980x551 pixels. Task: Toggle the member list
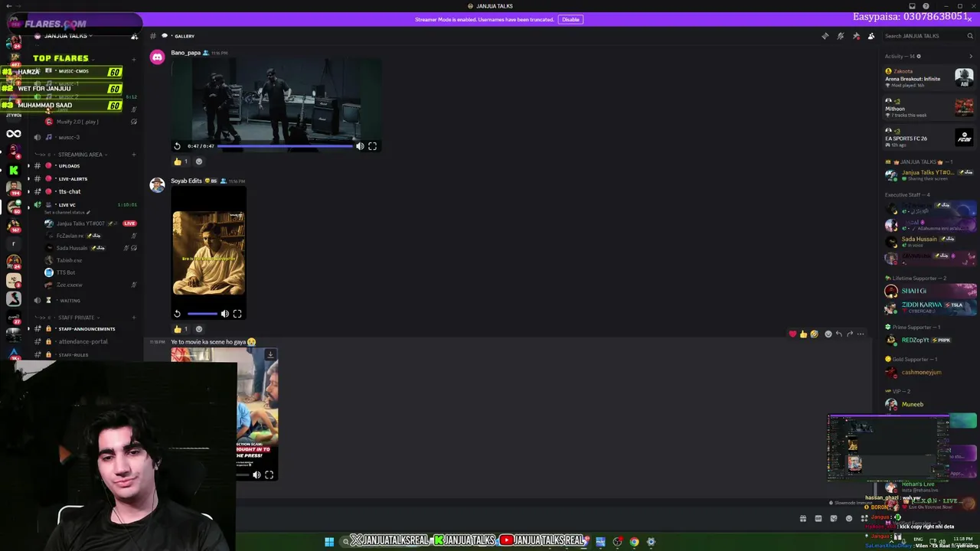click(871, 36)
